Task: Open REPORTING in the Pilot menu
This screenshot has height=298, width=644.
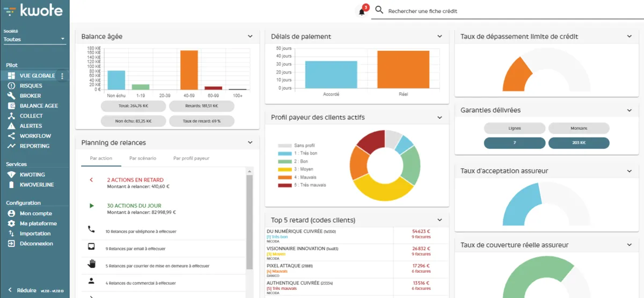Action: 34,146
